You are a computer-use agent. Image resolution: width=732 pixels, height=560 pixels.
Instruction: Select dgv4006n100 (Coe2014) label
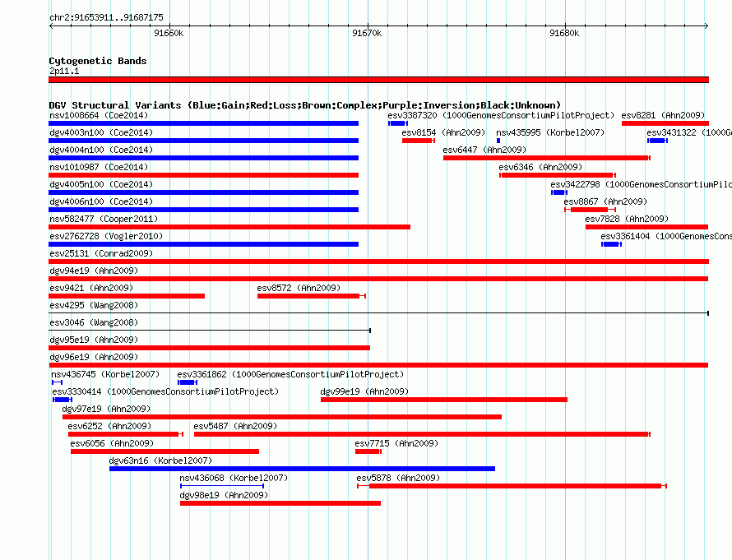(x=101, y=201)
